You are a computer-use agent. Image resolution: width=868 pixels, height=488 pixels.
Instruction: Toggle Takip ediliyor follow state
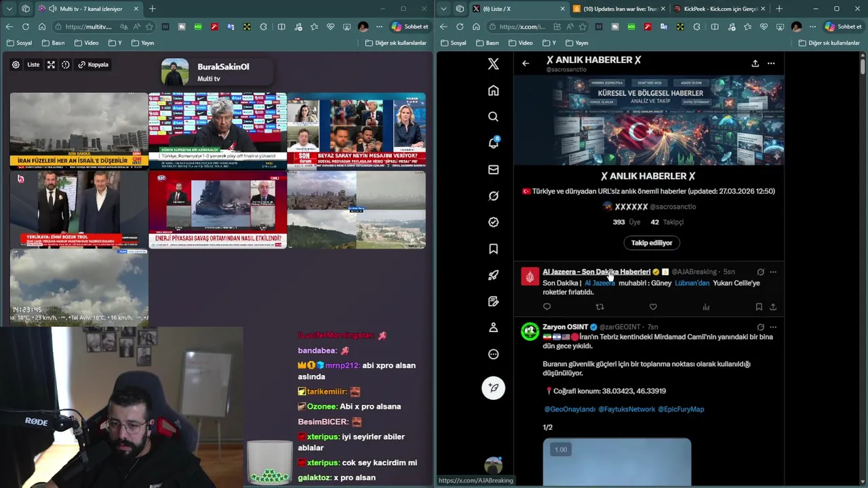coord(652,243)
